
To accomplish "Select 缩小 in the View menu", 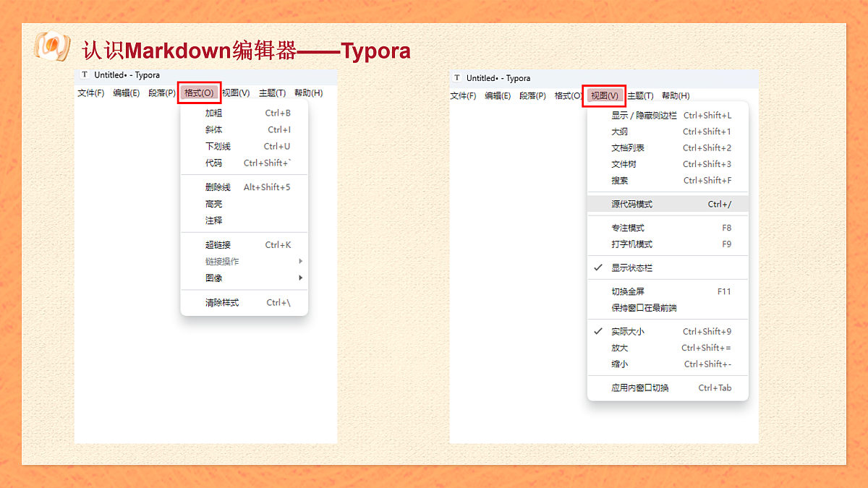I will [x=668, y=364].
